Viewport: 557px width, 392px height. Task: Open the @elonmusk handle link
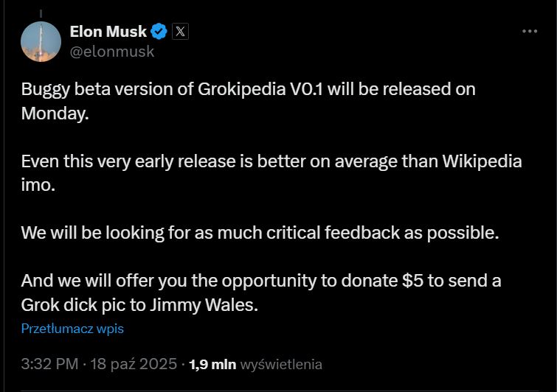click(111, 52)
